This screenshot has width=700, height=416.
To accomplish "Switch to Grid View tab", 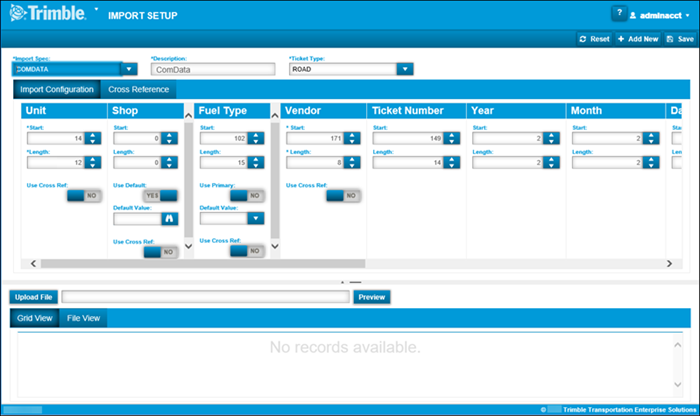I will (34, 318).
